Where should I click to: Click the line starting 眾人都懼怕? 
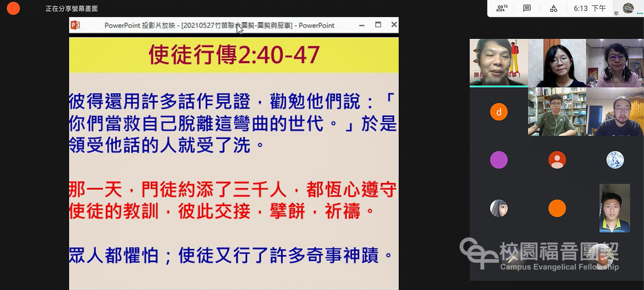(231, 256)
